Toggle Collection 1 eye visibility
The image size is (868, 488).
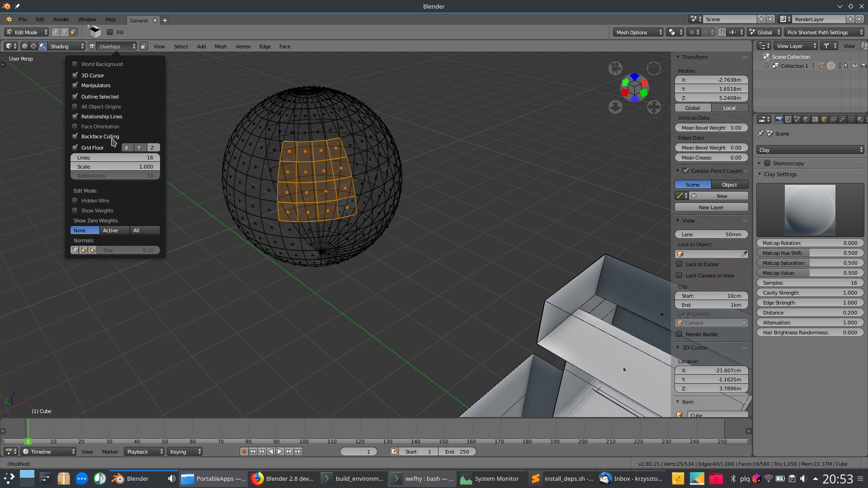854,66
